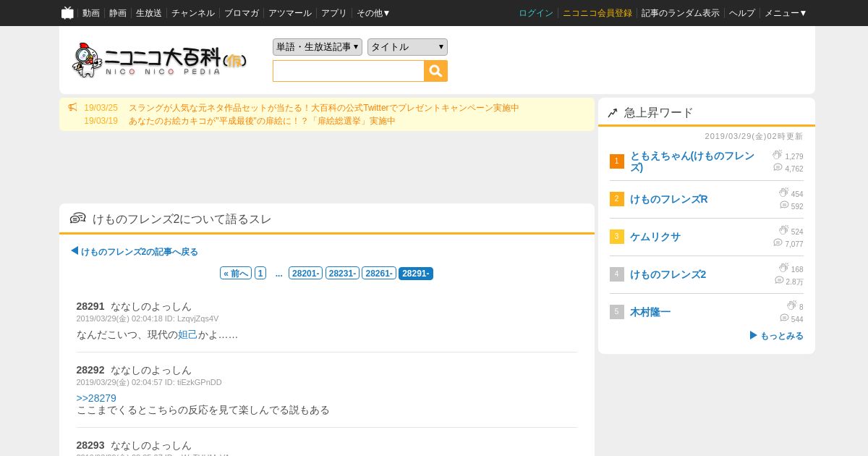Click post number 28293
This screenshot has height=456, width=868.
coord(90,445)
